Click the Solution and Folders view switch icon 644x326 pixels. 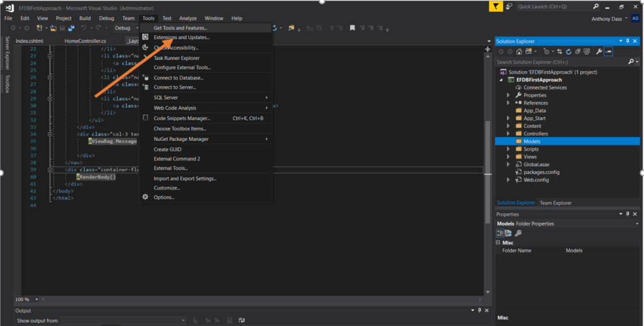click(528, 52)
